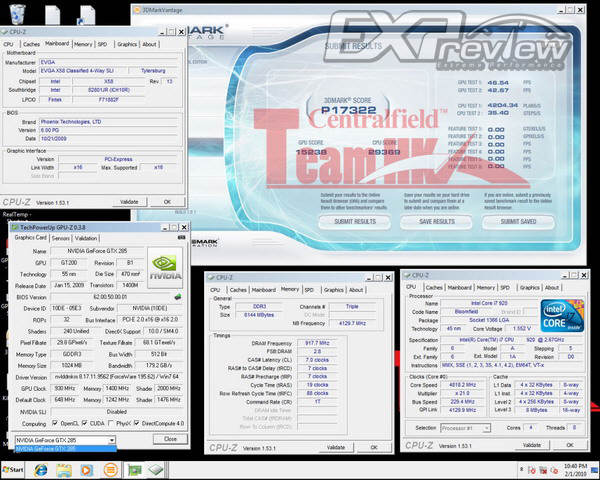Toggle the CUDA checkbox in GPU-Z
The image size is (600, 480).
coord(84,423)
